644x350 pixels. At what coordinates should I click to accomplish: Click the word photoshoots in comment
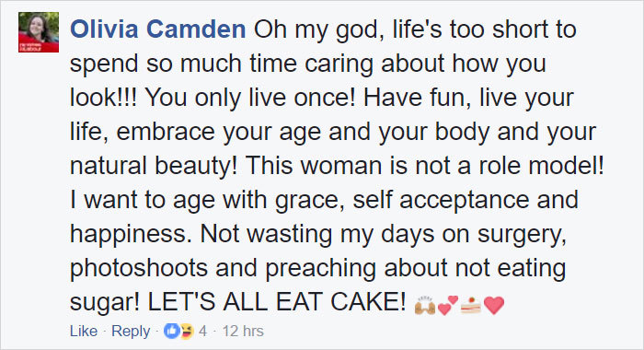click(x=139, y=268)
